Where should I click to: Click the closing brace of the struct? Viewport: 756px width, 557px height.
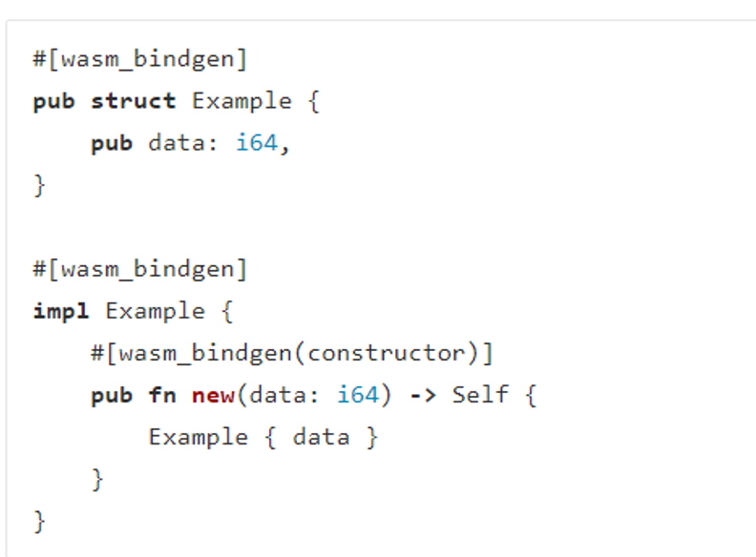pos(39,185)
